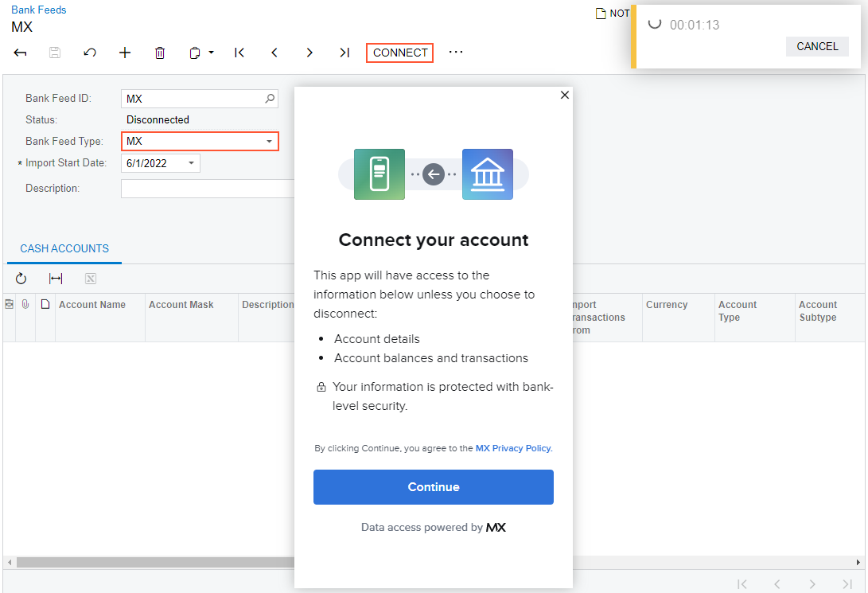This screenshot has height=593, width=868.
Task: Go to next record arrow
Action: 309,53
